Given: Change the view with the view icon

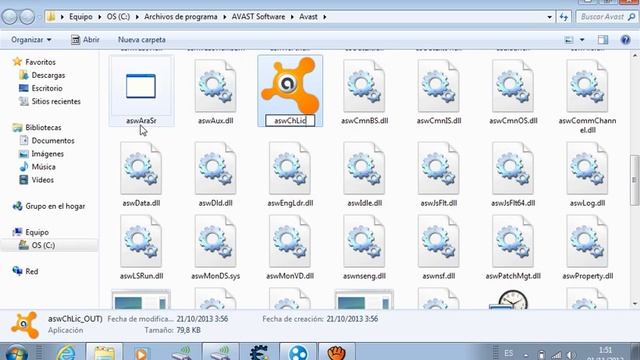Looking at the screenshot, I should pyautogui.click(x=569, y=40).
